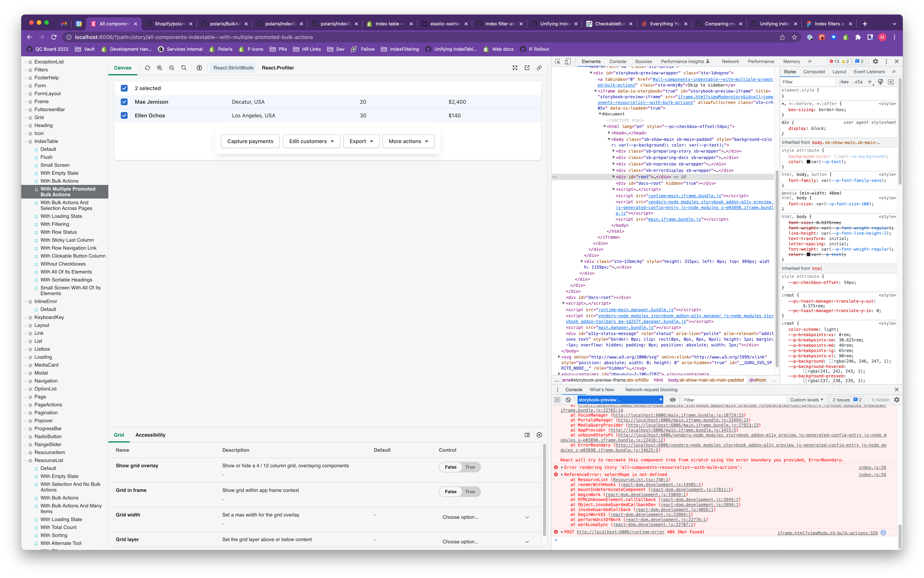Click the Styles Filter input field
This screenshot has width=924, height=578.
coord(807,82)
